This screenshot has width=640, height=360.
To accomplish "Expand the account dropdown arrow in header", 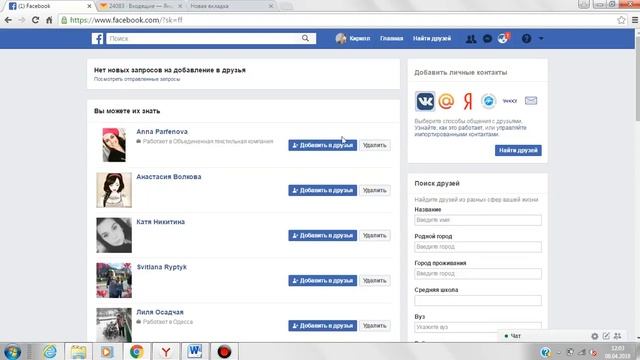I will [541, 39].
